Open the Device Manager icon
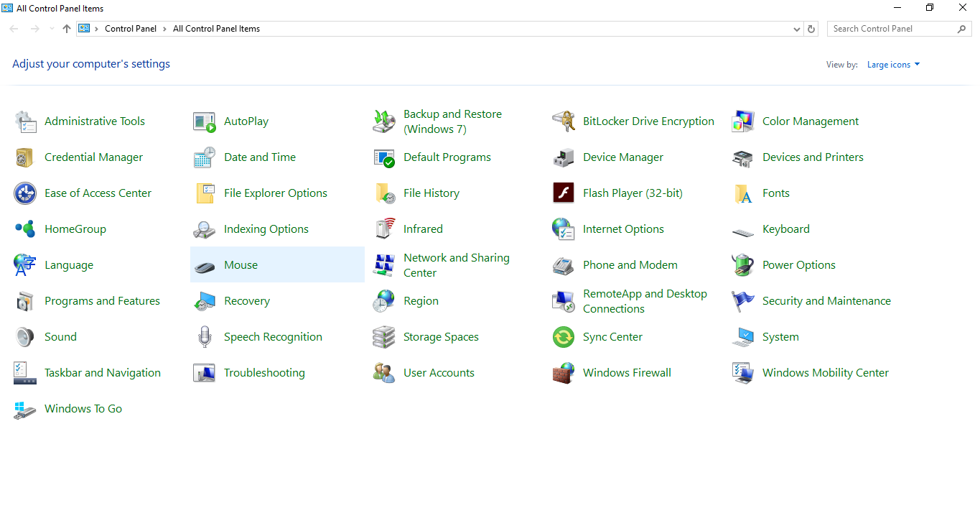 (x=564, y=157)
